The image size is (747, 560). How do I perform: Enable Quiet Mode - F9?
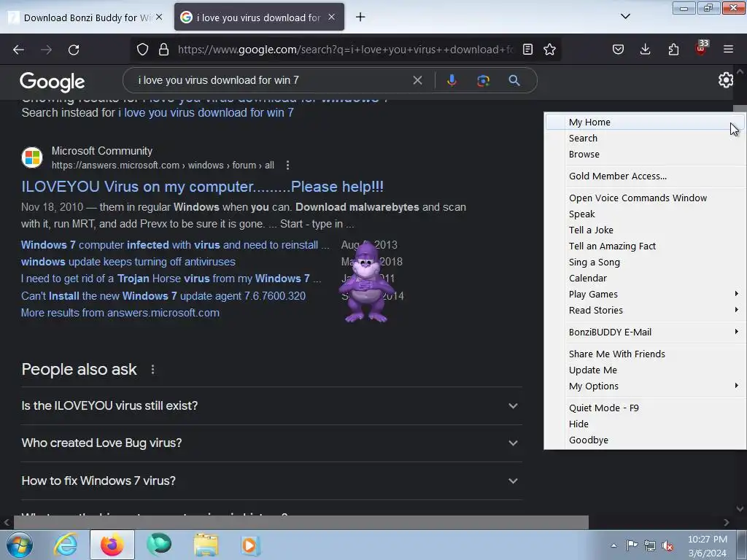(645, 408)
